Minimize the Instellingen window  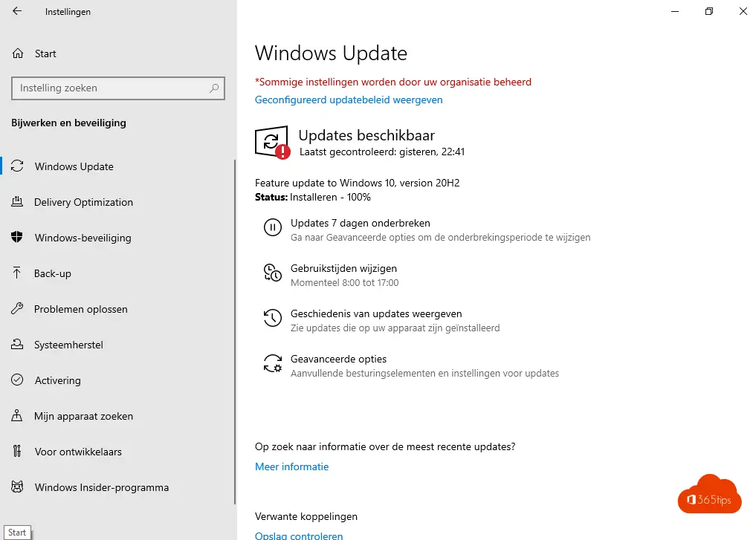(675, 11)
